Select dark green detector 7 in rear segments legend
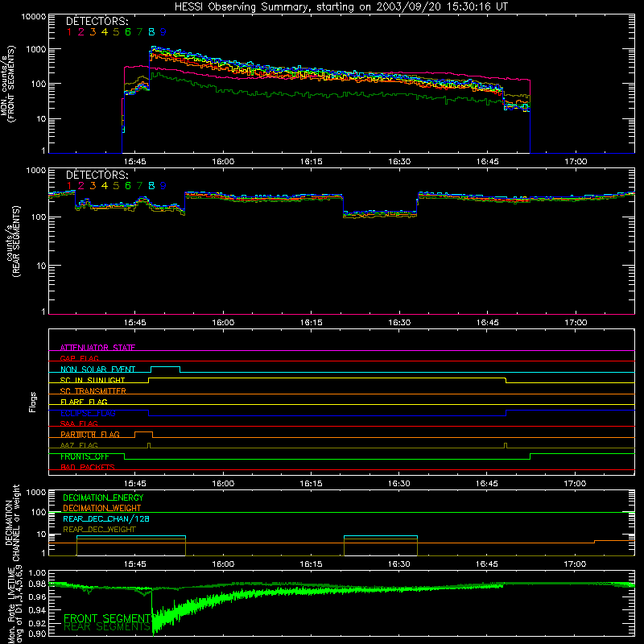The image size is (644, 644). click(x=139, y=186)
